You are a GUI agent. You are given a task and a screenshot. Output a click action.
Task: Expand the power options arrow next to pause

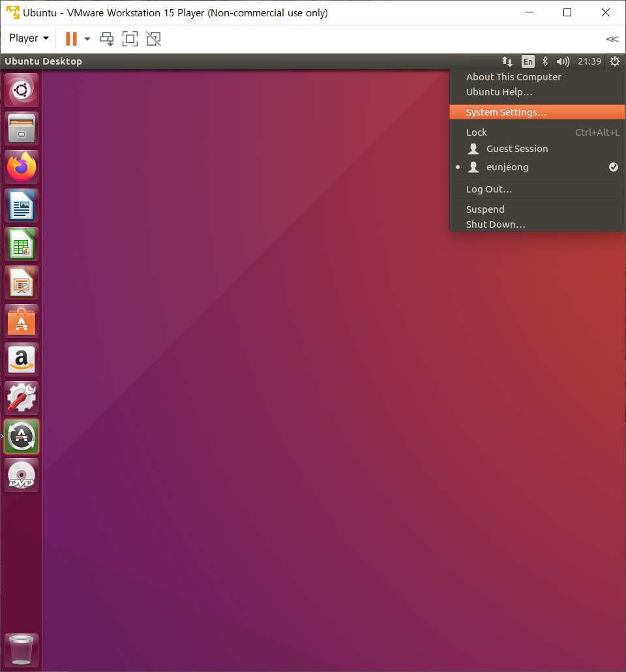point(87,38)
